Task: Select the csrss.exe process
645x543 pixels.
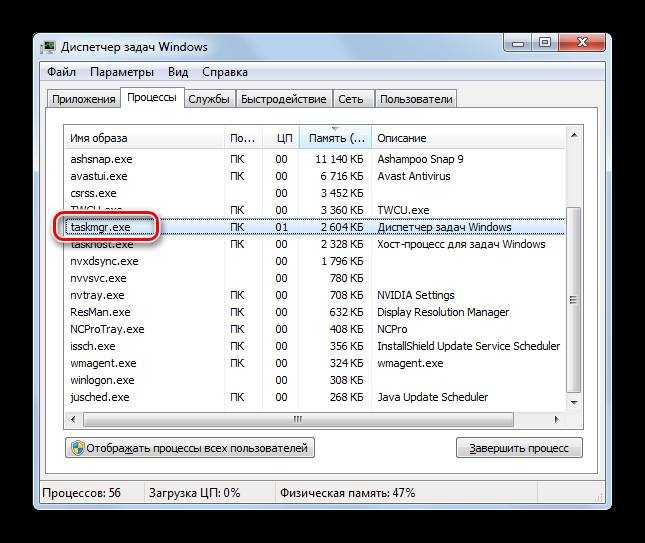Action: coord(93,193)
